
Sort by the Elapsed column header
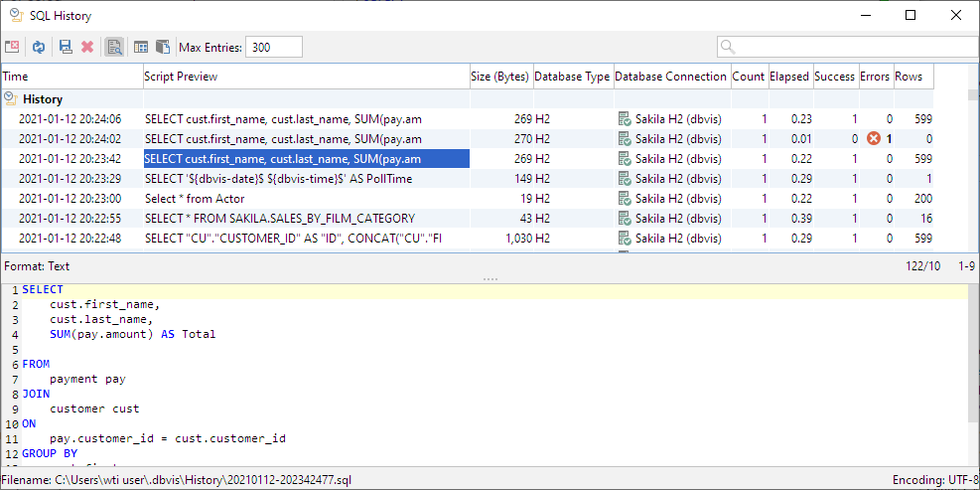click(789, 77)
